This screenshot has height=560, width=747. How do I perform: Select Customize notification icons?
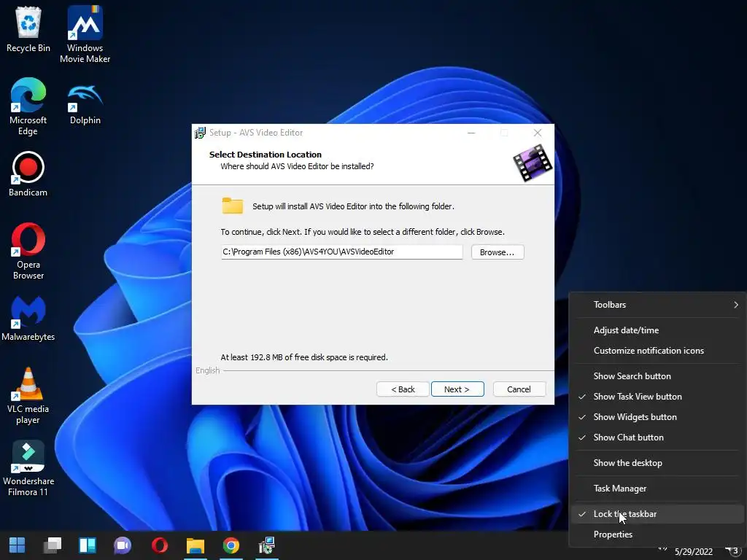point(657,351)
